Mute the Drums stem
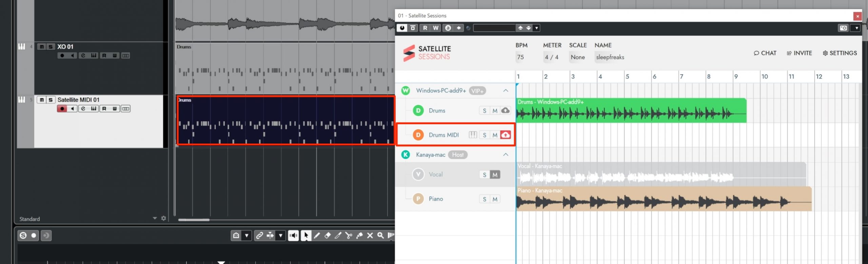 pyautogui.click(x=495, y=111)
